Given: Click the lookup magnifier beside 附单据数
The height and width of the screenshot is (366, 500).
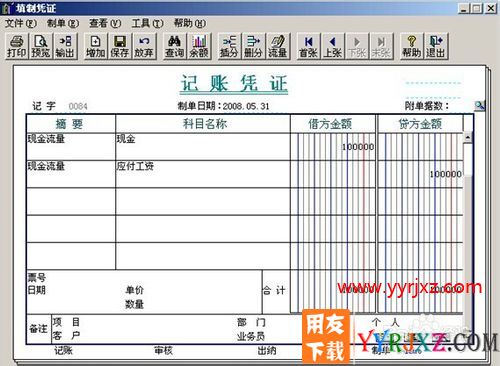Looking at the screenshot, I should pos(479,106).
